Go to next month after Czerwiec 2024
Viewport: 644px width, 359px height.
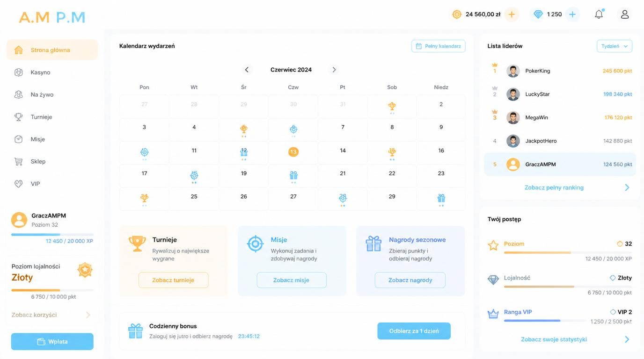tap(334, 70)
